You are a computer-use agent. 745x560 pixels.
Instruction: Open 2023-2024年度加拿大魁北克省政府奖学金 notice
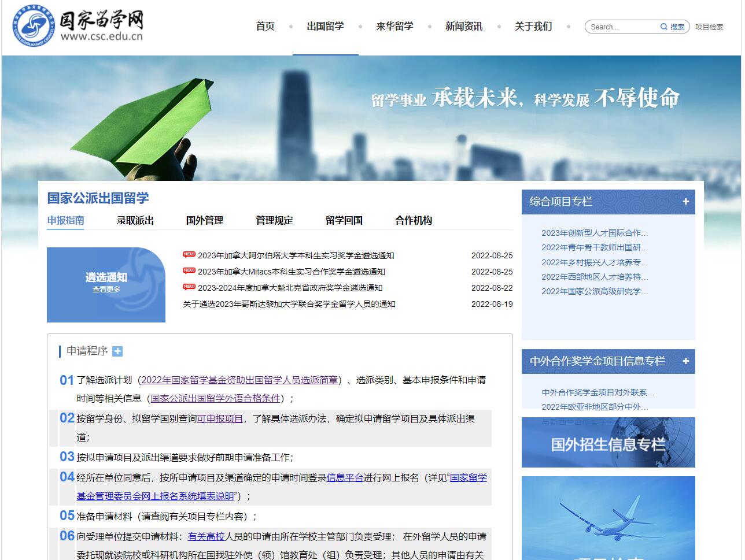pyautogui.click(x=290, y=288)
